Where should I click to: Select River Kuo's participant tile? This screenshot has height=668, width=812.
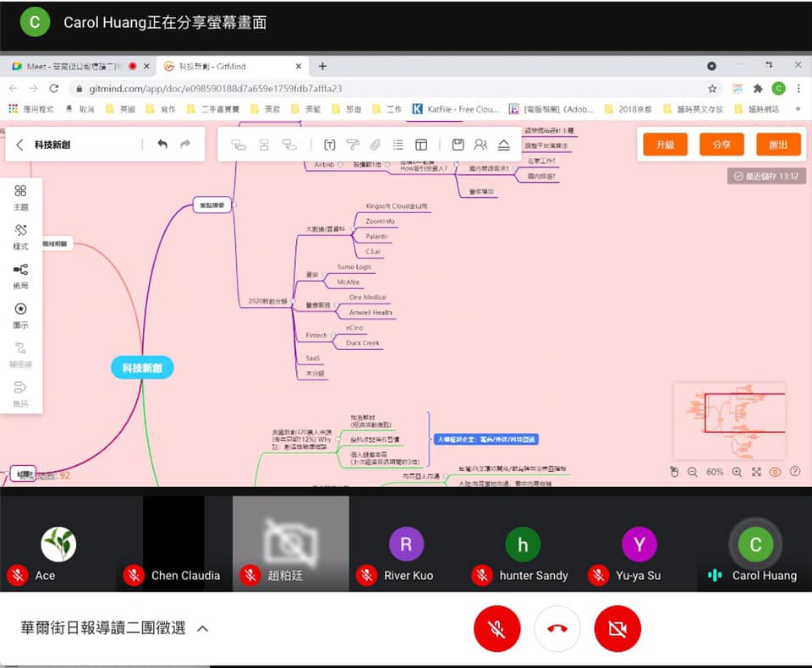pyautogui.click(x=407, y=544)
